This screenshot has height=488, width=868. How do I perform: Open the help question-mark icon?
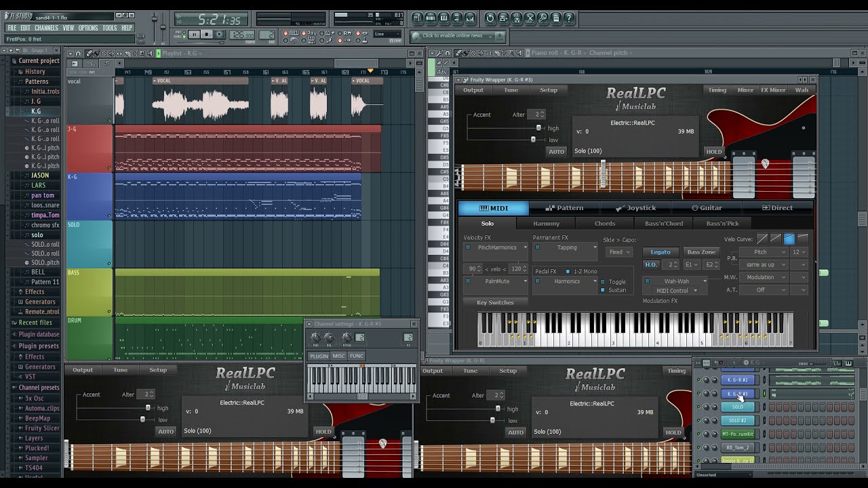click(569, 18)
